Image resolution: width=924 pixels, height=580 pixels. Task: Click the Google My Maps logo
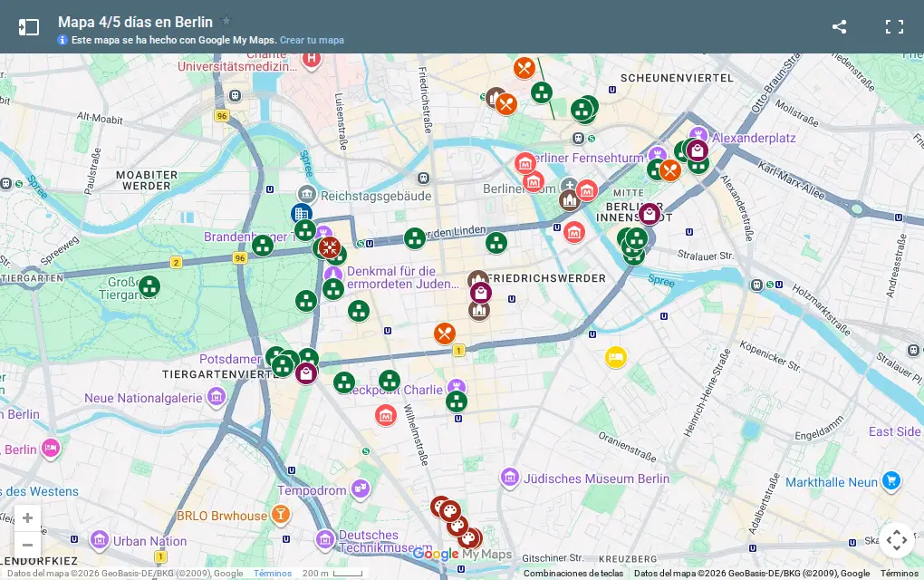(x=462, y=554)
